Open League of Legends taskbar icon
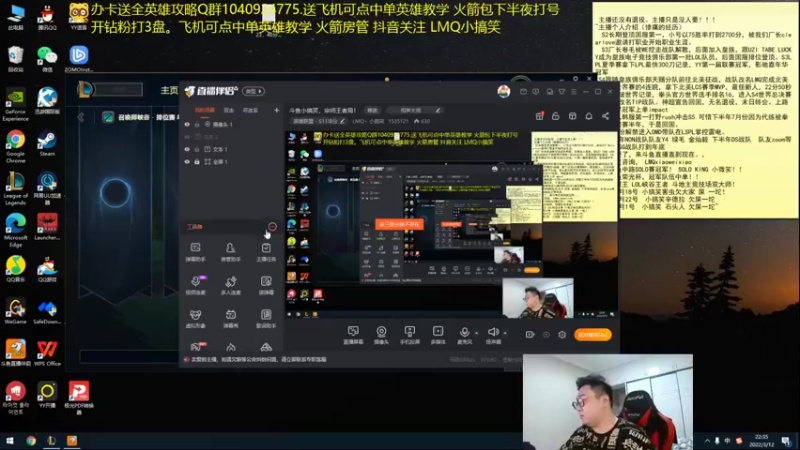 click(x=51, y=441)
